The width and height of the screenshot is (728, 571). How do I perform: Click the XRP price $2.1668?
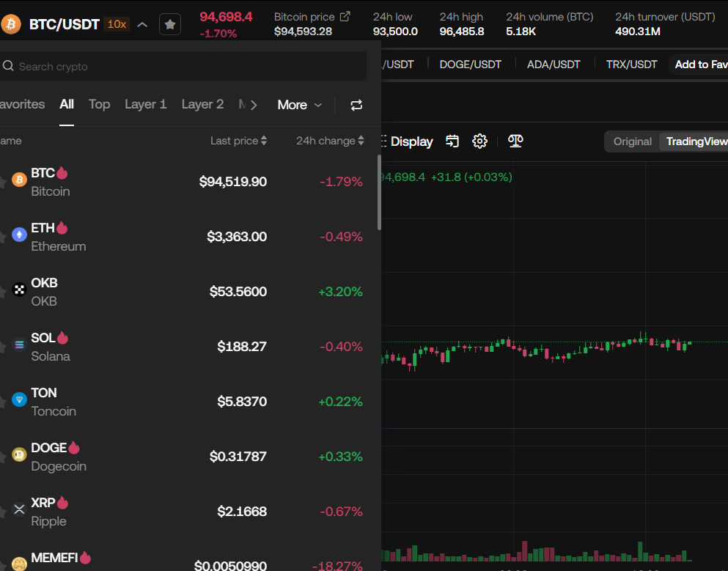click(x=242, y=511)
